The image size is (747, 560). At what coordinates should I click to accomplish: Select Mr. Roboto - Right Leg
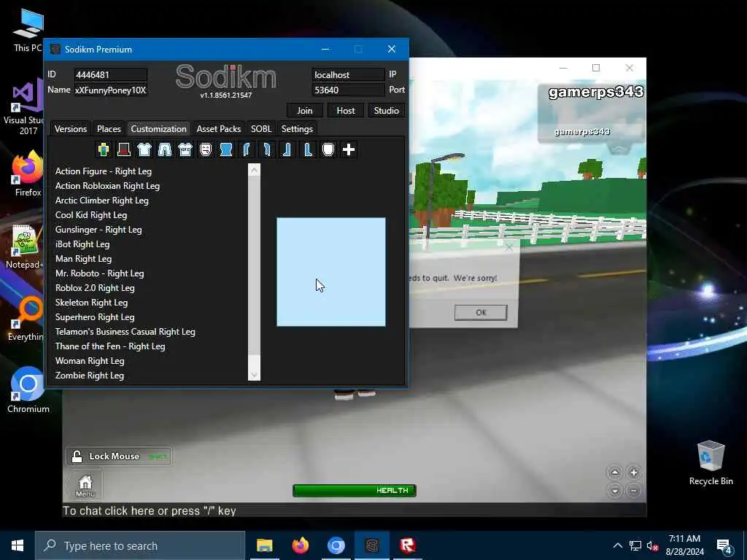pos(99,273)
